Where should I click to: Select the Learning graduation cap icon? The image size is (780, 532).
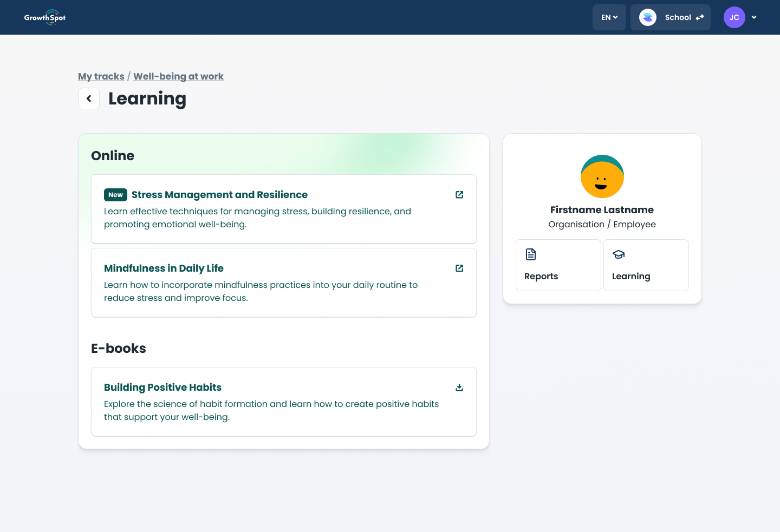click(x=618, y=254)
